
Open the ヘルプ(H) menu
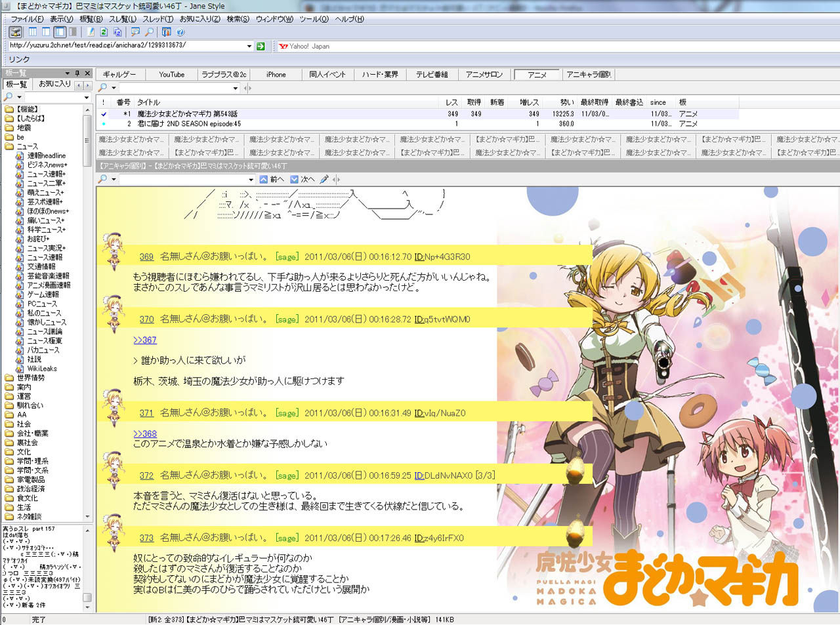[350, 19]
